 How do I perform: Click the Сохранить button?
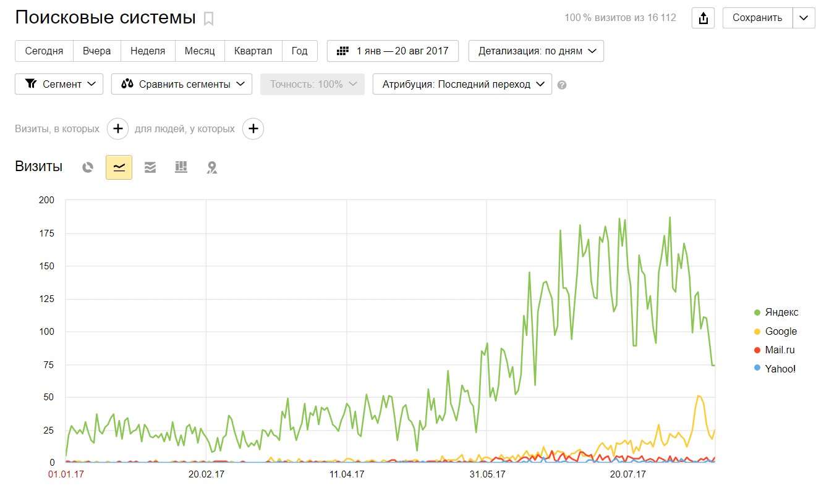757,18
